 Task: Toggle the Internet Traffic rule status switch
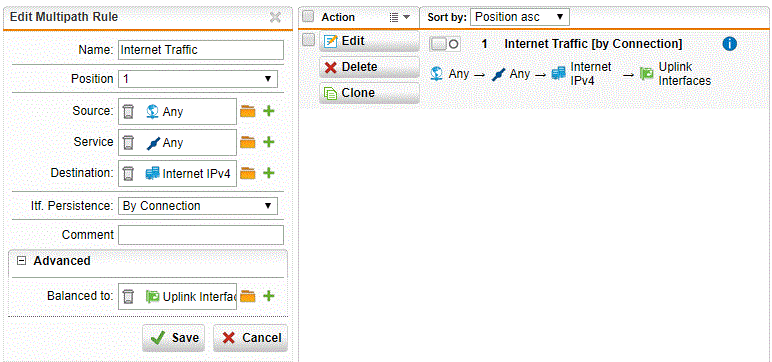[x=445, y=44]
